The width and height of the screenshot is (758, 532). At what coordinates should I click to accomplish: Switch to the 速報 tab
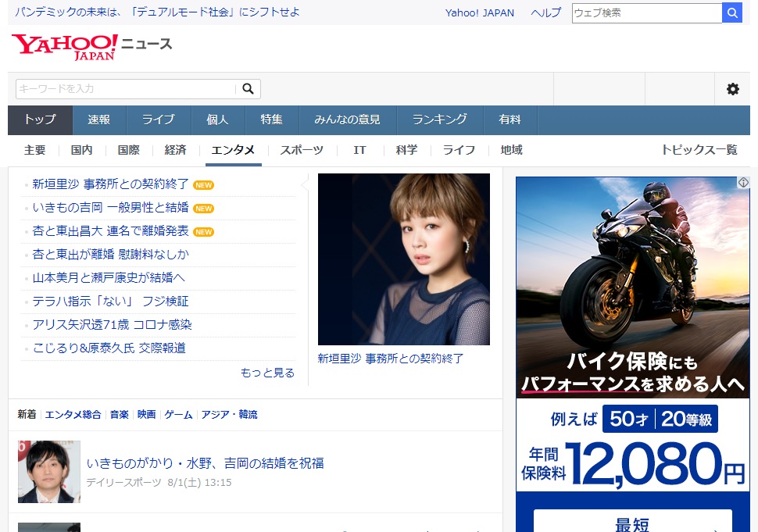[x=99, y=120]
